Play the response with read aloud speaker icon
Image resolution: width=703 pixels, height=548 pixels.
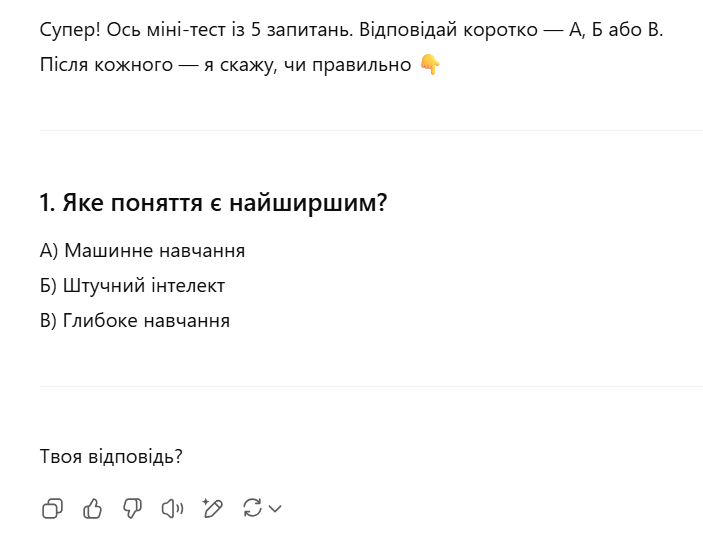[x=172, y=509]
